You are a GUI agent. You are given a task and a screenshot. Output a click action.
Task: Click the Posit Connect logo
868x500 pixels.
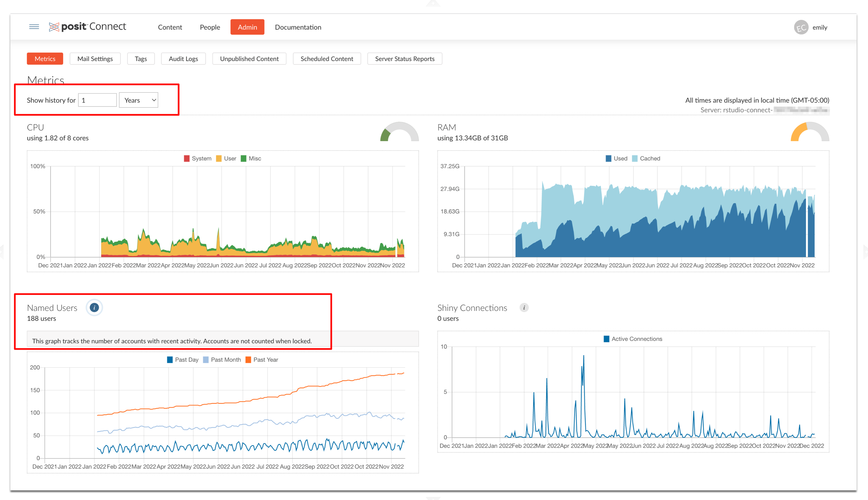point(87,27)
